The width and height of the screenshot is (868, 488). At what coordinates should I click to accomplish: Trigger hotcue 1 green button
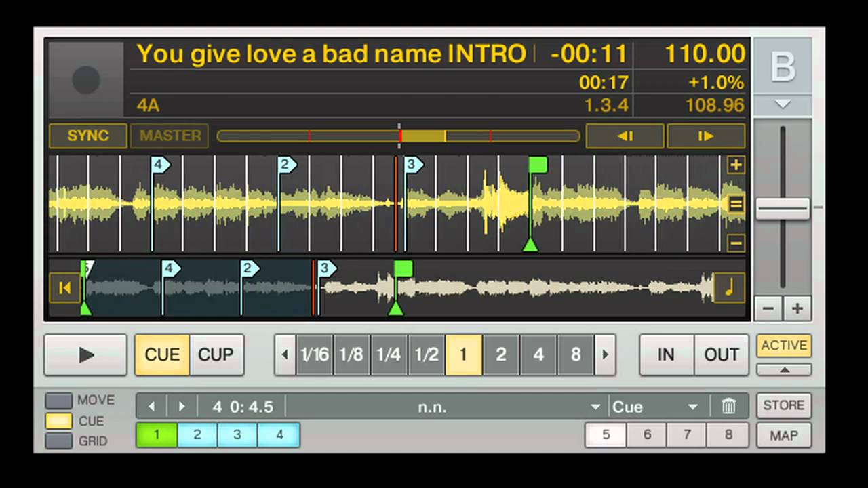point(157,434)
